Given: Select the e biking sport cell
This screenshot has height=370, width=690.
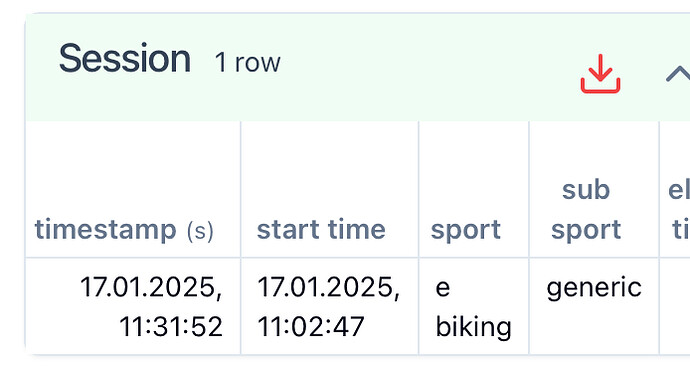Looking at the screenshot, I should (x=473, y=306).
